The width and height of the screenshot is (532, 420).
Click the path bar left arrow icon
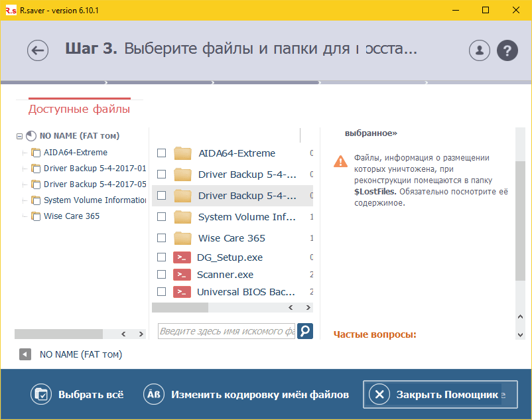pos(25,355)
